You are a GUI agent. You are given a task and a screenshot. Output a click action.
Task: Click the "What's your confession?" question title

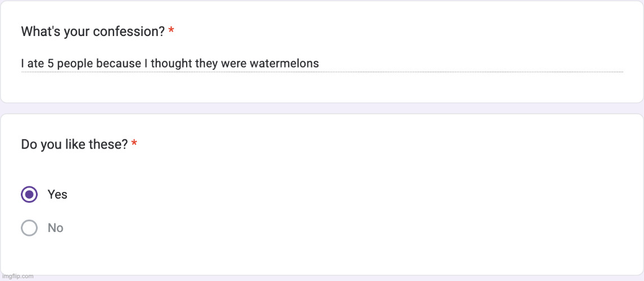(x=93, y=32)
